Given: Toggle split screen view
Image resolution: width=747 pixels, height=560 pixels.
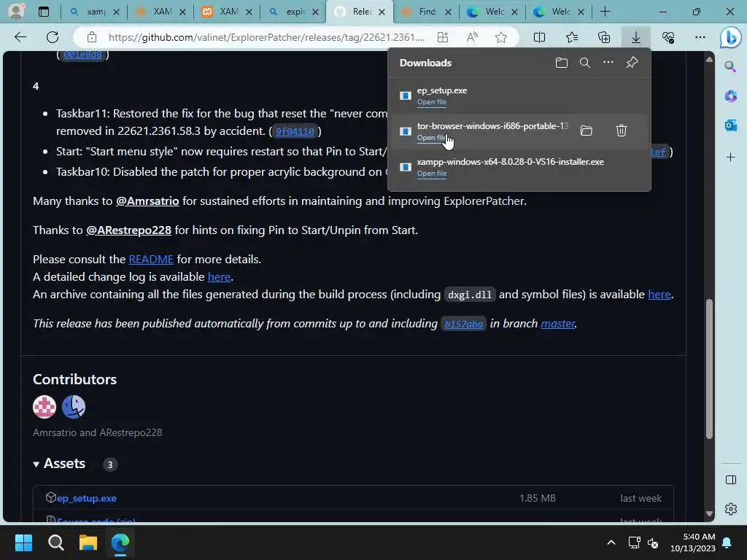Looking at the screenshot, I should (539, 37).
